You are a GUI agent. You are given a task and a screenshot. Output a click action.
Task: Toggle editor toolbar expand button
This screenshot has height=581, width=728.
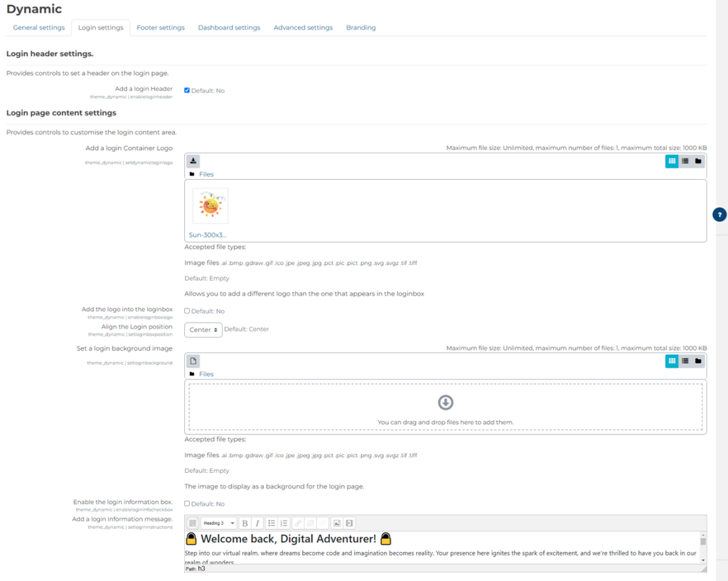point(193,523)
